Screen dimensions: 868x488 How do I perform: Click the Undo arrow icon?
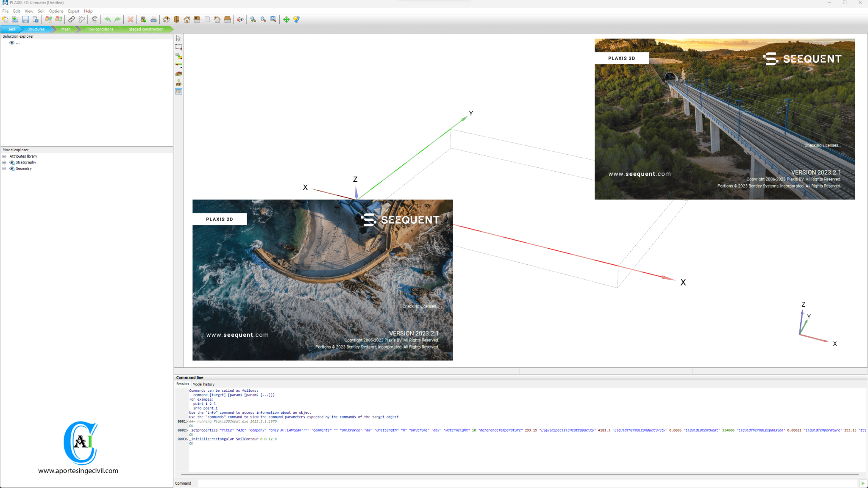(108, 19)
